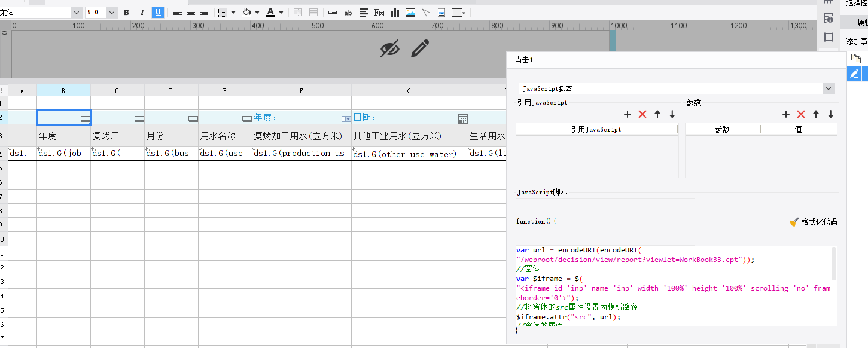Select the 月份 header cell
This screenshot has width=868, height=348.
(x=171, y=136)
